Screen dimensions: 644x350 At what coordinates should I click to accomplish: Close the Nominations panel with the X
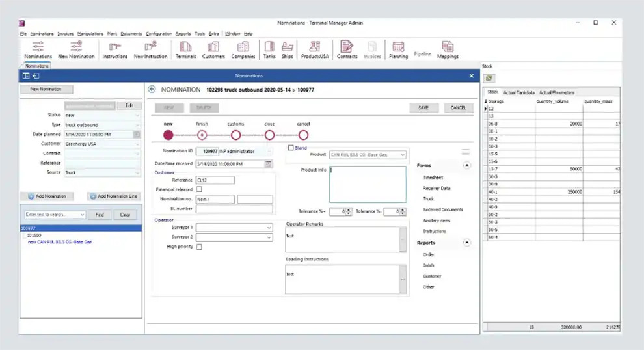click(x=472, y=75)
